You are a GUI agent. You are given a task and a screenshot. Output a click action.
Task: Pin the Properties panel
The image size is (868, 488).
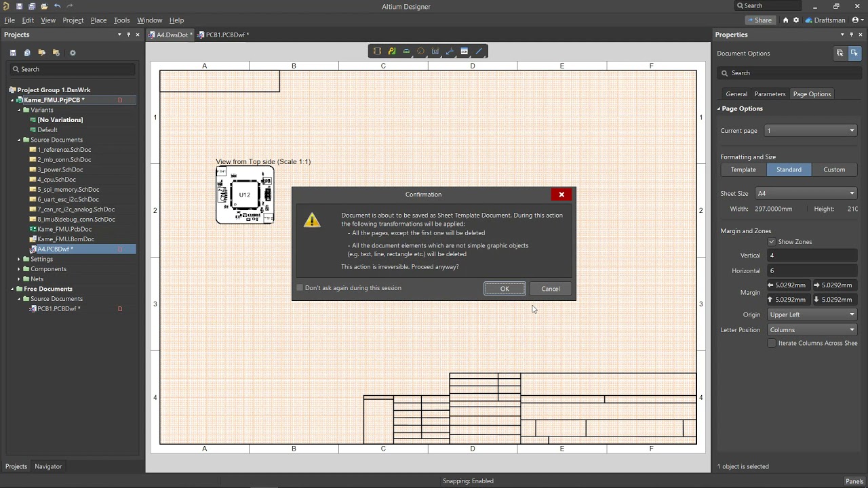(852, 35)
